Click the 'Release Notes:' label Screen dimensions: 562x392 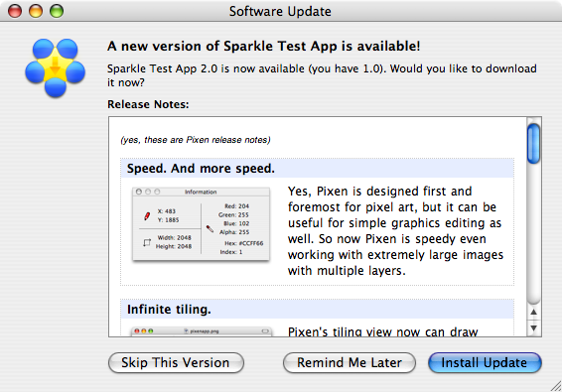148,104
